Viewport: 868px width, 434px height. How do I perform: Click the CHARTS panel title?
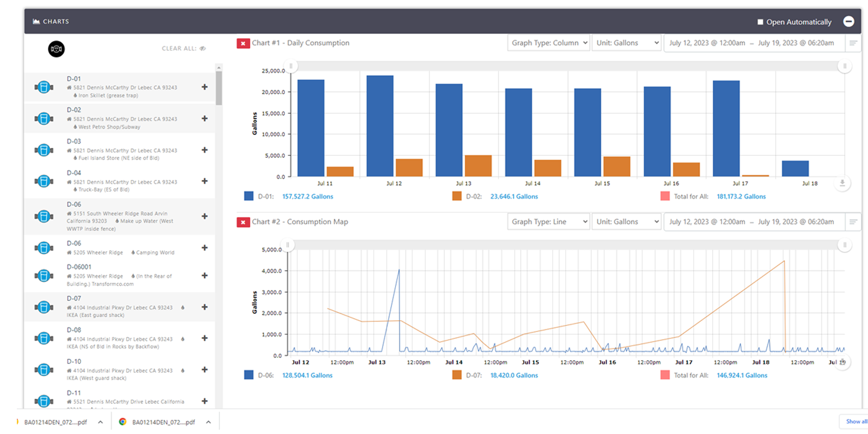coord(56,21)
